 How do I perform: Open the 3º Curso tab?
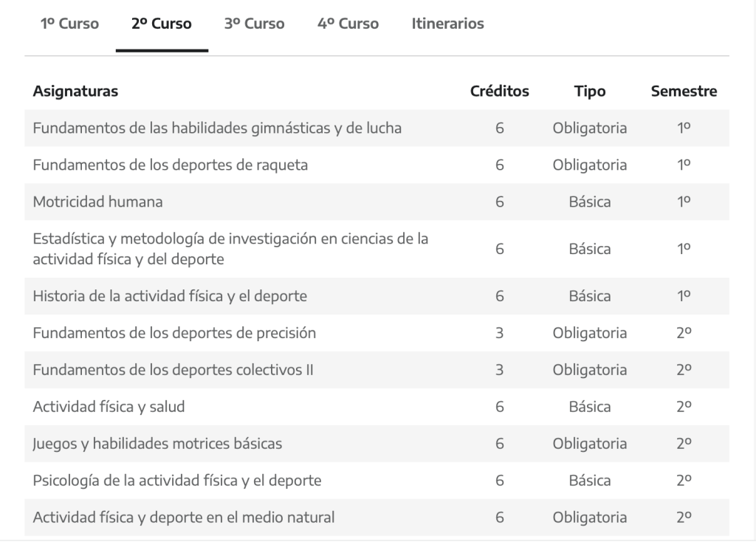click(x=254, y=24)
